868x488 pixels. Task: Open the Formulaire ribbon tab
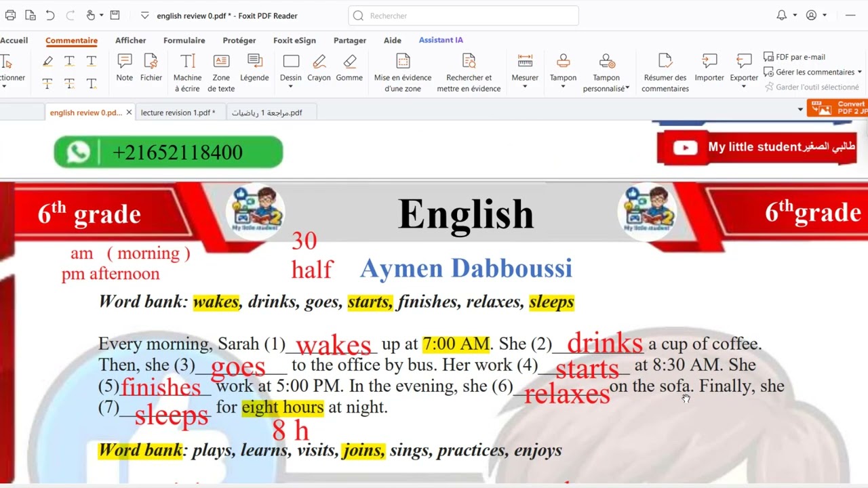point(184,40)
